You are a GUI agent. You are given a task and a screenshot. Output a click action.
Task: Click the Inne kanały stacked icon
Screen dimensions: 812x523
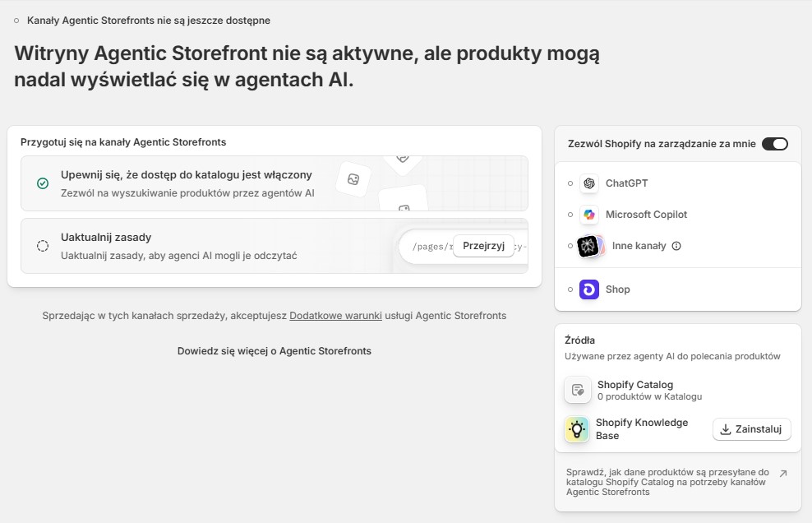591,246
